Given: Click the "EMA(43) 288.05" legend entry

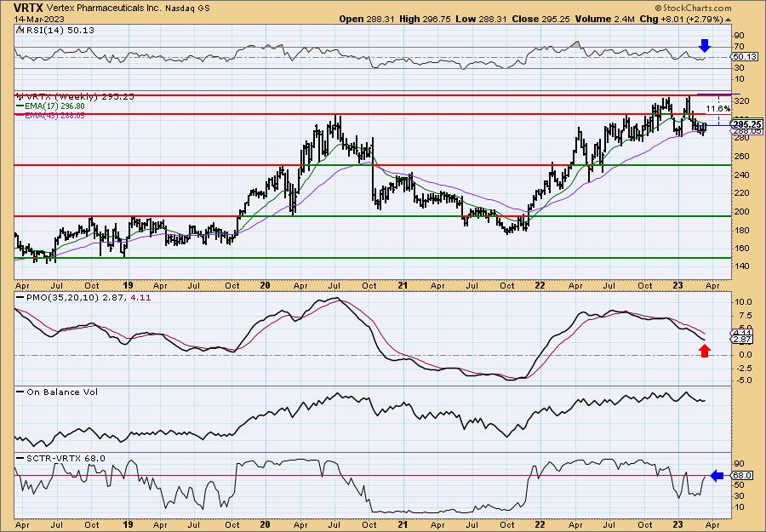Looking at the screenshot, I should pos(54,115).
